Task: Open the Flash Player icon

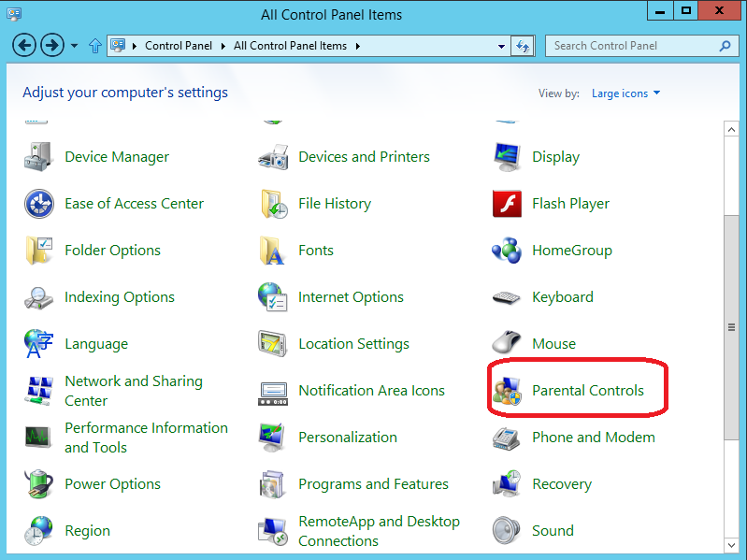Action: (x=507, y=203)
